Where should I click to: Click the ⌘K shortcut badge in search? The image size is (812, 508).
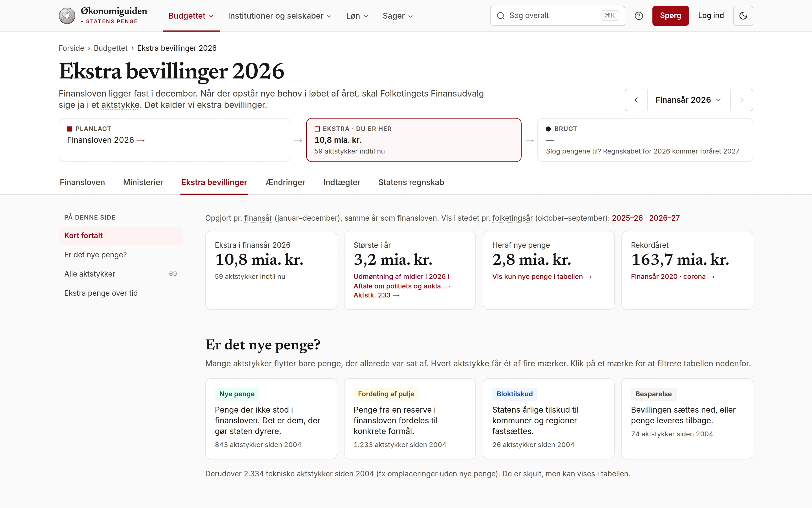click(610, 16)
